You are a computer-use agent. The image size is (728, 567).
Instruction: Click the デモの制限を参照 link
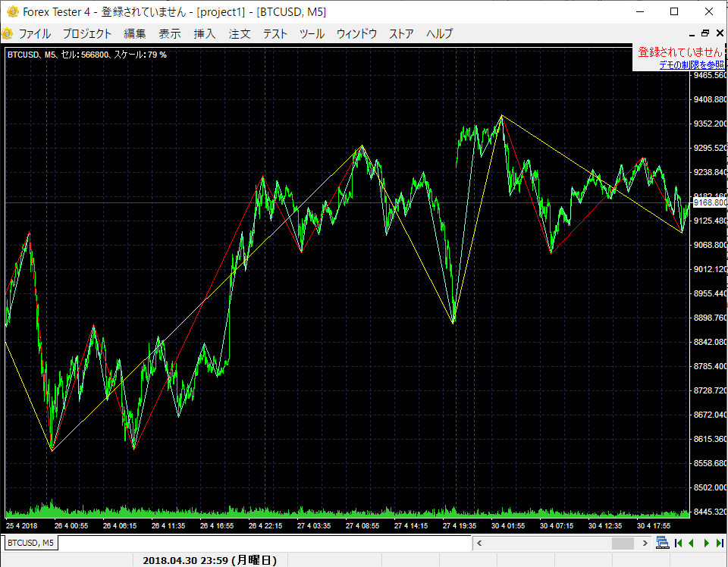coord(692,65)
